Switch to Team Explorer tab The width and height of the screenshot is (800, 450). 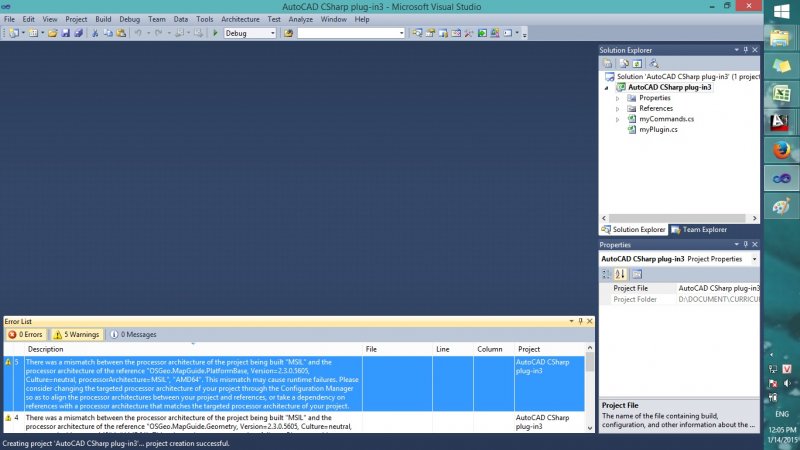699,230
